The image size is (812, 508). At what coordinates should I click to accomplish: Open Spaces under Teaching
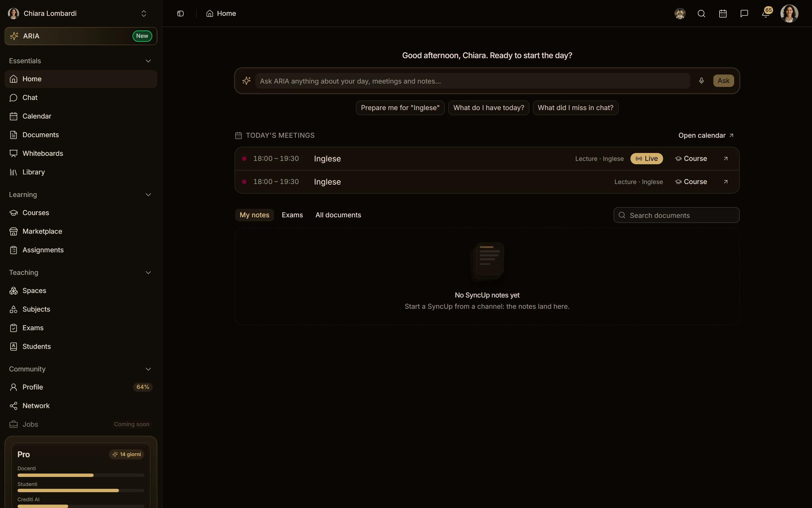(x=81, y=291)
